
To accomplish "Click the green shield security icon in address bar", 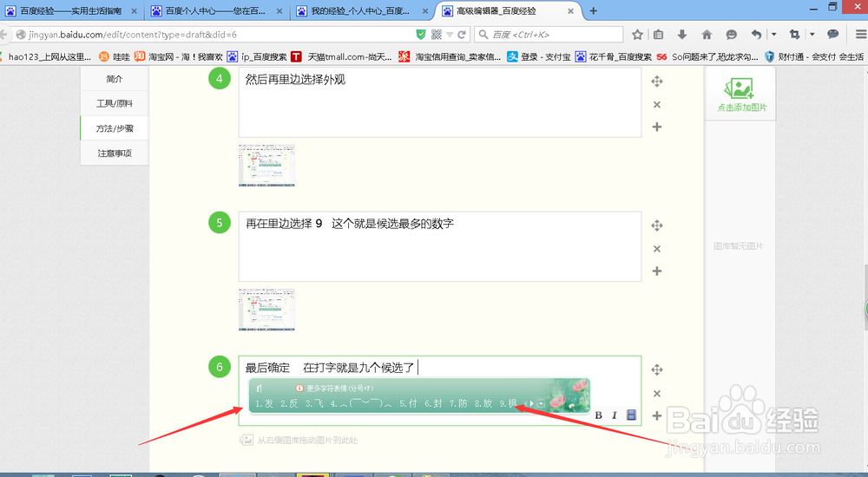I will click(421, 35).
